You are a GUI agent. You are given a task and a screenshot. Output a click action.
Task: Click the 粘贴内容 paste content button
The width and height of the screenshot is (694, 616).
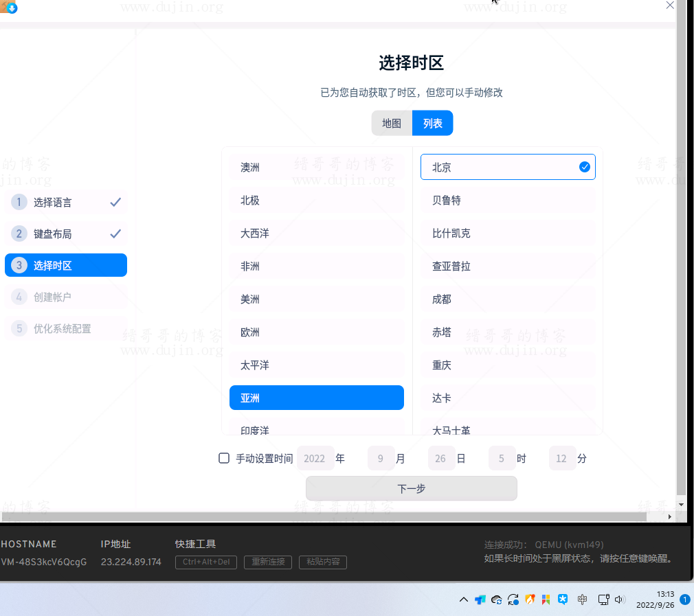click(x=323, y=562)
